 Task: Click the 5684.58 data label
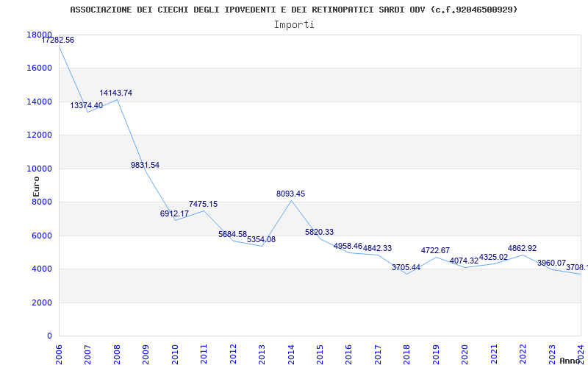(232, 235)
